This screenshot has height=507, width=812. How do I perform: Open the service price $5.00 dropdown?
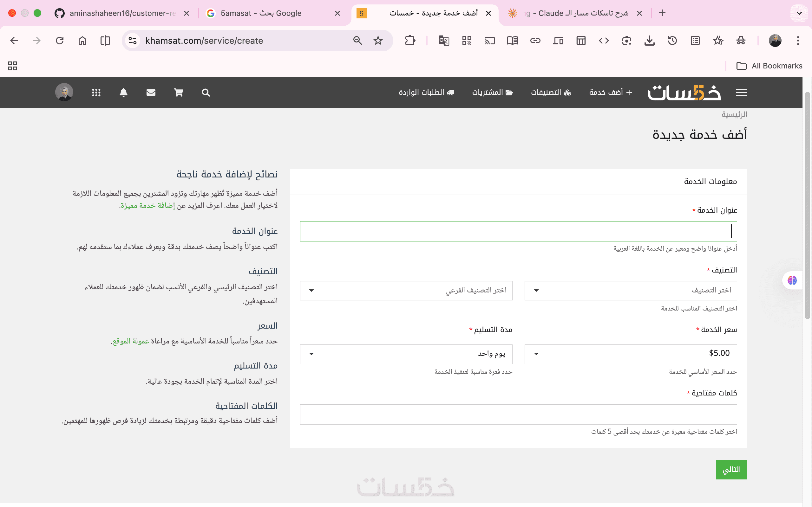[631, 354]
